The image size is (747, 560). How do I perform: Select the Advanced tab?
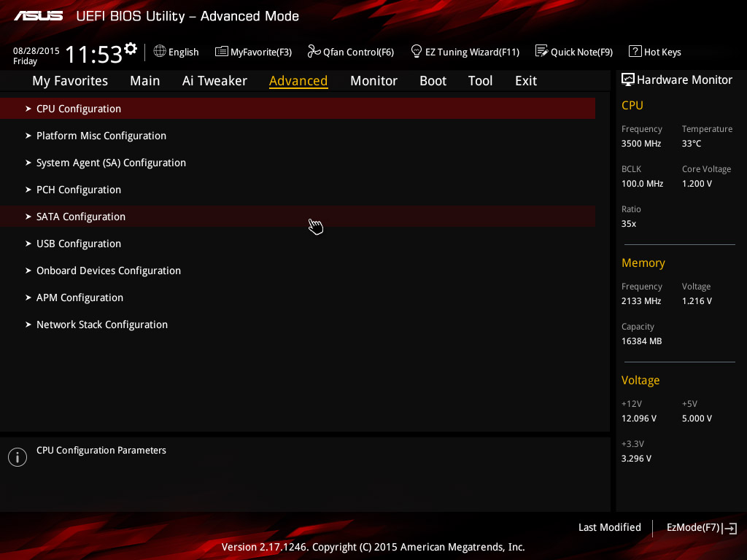298,81
